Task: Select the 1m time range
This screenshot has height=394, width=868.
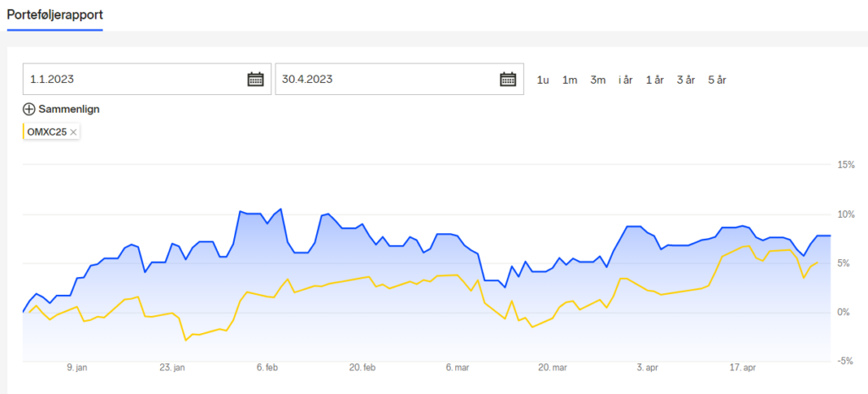Action: (x=570, y=80)
